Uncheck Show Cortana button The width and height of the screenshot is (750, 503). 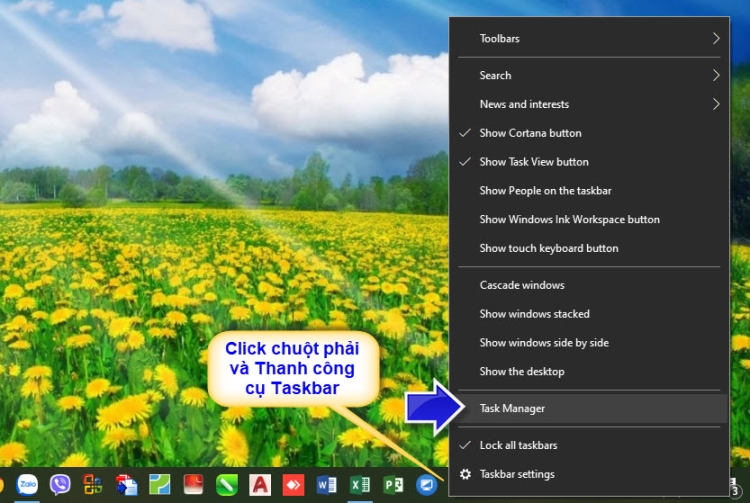pyautogui.click(x=530, y=133)
